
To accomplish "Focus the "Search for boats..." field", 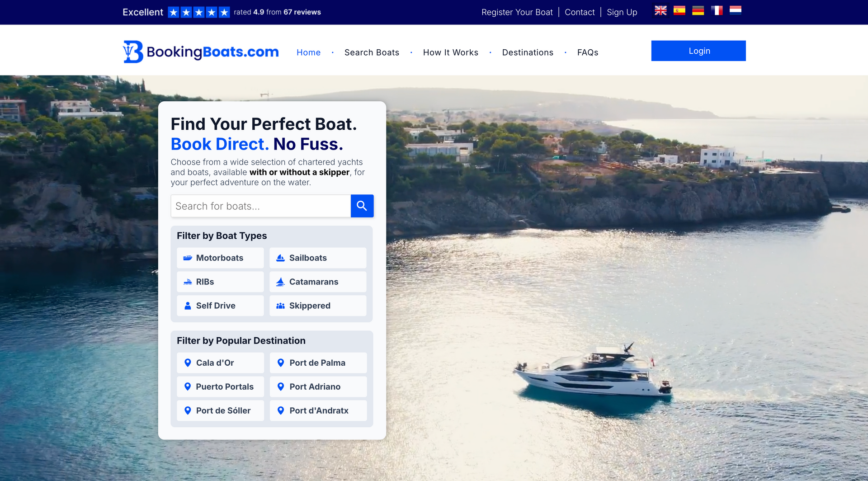I will point(261,206).
